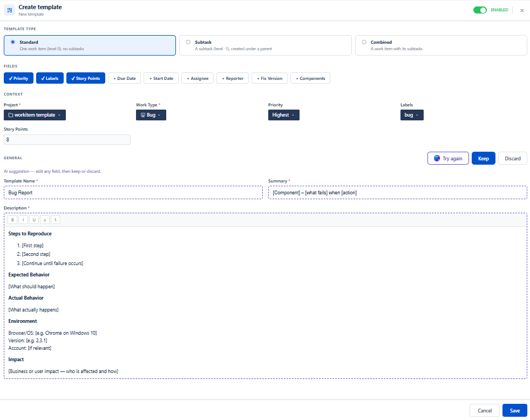Discard the AI suggestion
530x420 pixels.
[512, 158]
